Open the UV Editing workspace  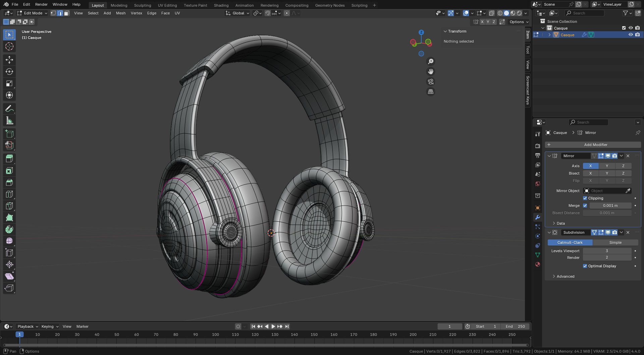(x=167, y=5)
